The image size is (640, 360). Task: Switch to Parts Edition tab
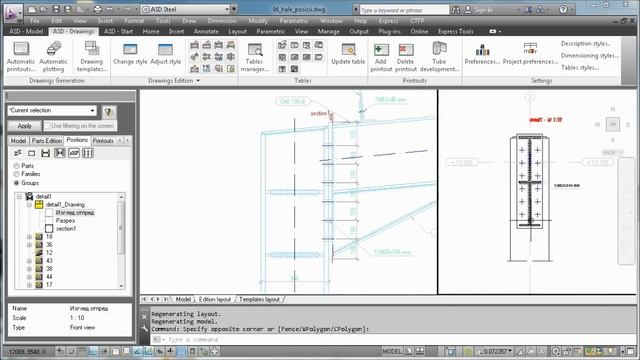pos(47,141)
